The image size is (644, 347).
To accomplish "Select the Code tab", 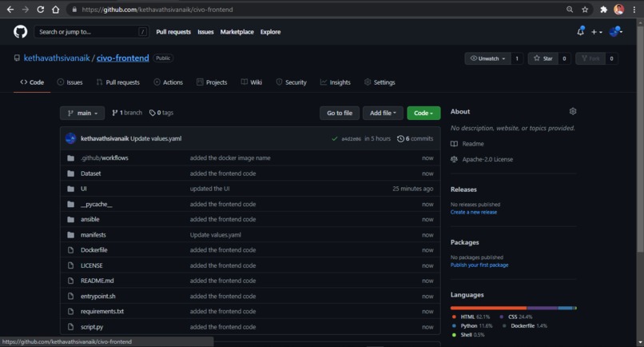I will [32, 82].
